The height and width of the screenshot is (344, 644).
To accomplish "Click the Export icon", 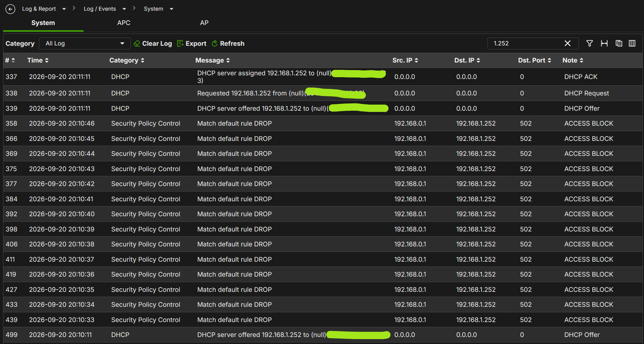I will [180, 43].
